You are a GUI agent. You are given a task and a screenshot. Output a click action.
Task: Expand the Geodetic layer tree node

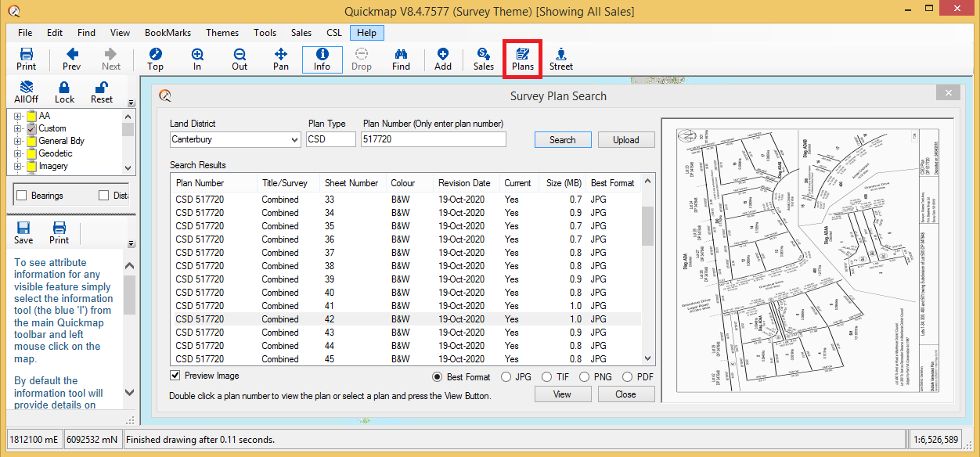click(x=17, y=154)
